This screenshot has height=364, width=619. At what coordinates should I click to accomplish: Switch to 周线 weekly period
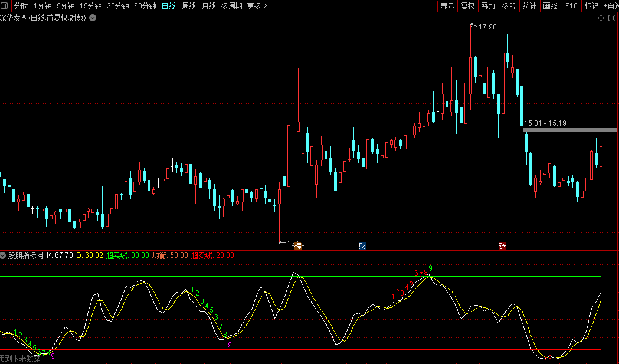pos(189,6)
